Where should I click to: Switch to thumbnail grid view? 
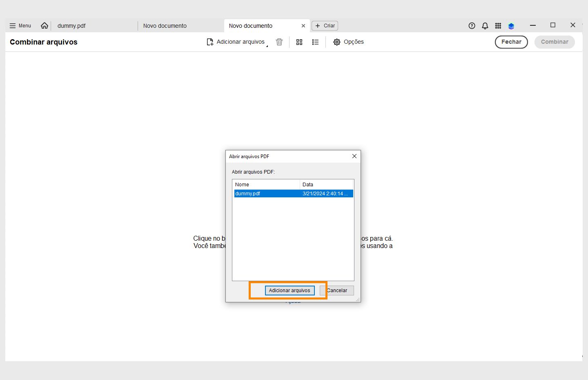(299, 42)
